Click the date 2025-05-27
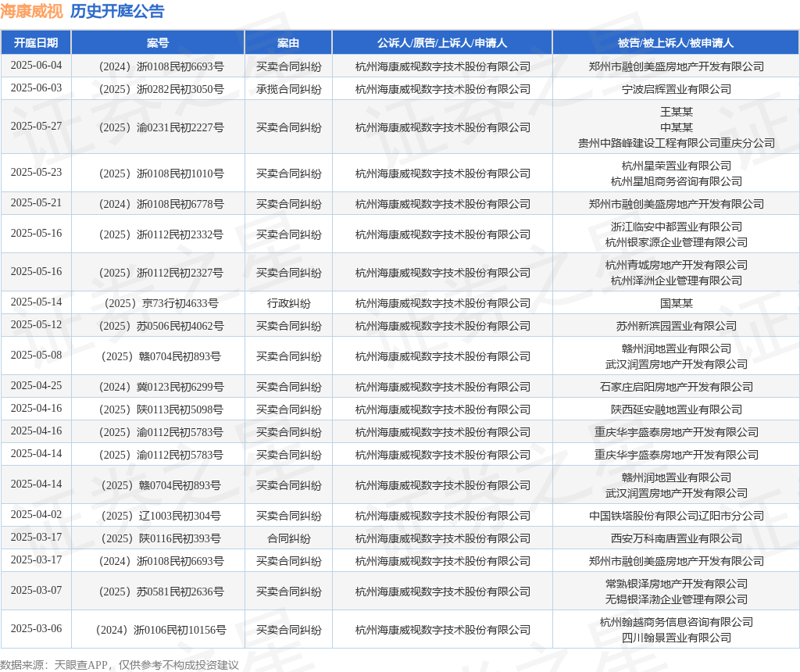The image size is (800, 672). (36, 126)
